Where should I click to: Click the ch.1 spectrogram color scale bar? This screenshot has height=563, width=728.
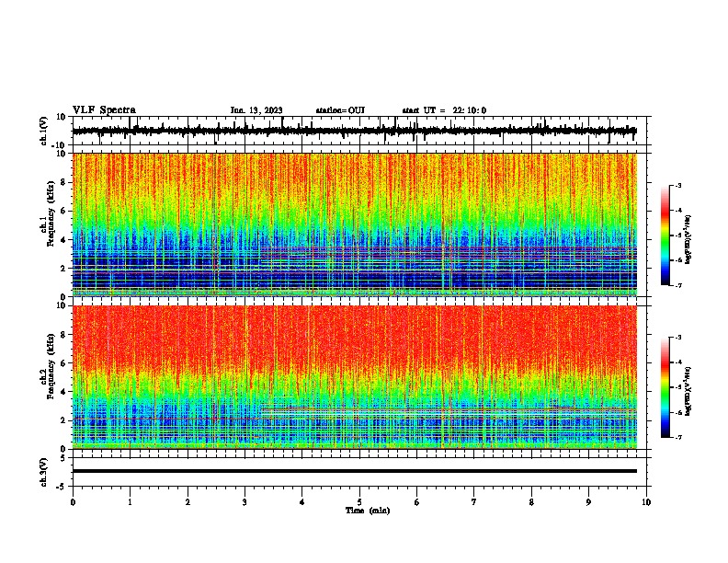point(665,236)
